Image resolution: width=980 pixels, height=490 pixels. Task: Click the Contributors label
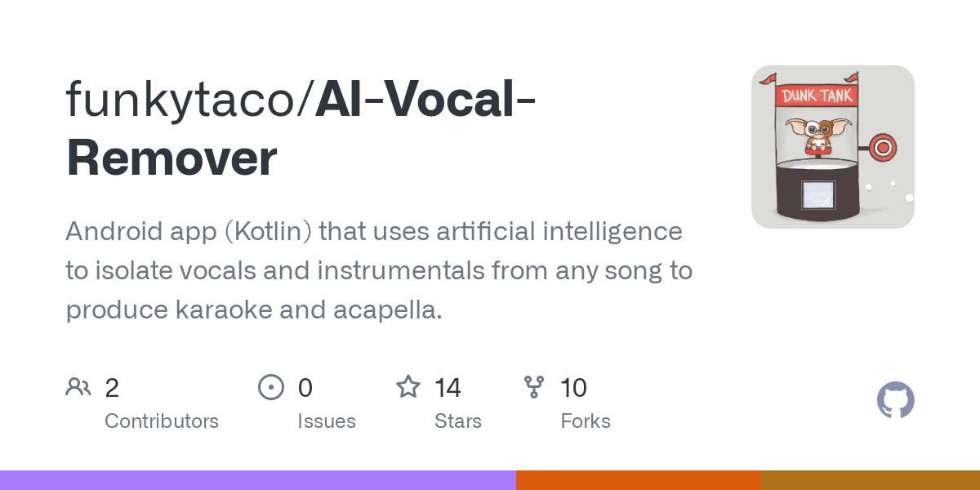(x=162, y=421)
